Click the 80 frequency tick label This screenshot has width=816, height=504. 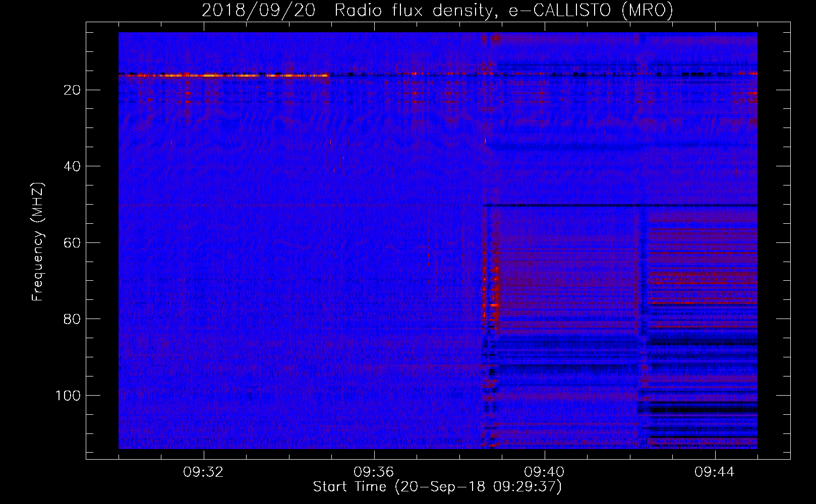click(x=73, y=319)
